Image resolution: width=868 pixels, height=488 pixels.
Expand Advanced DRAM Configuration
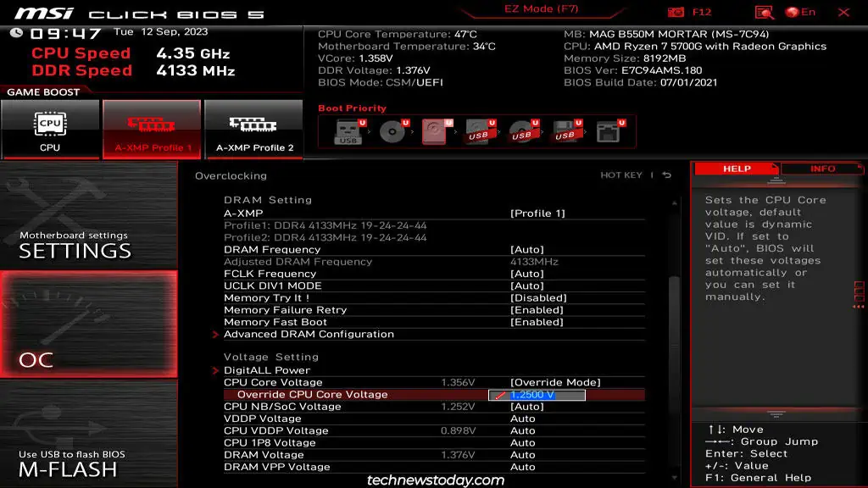click(x=309, y=334)
